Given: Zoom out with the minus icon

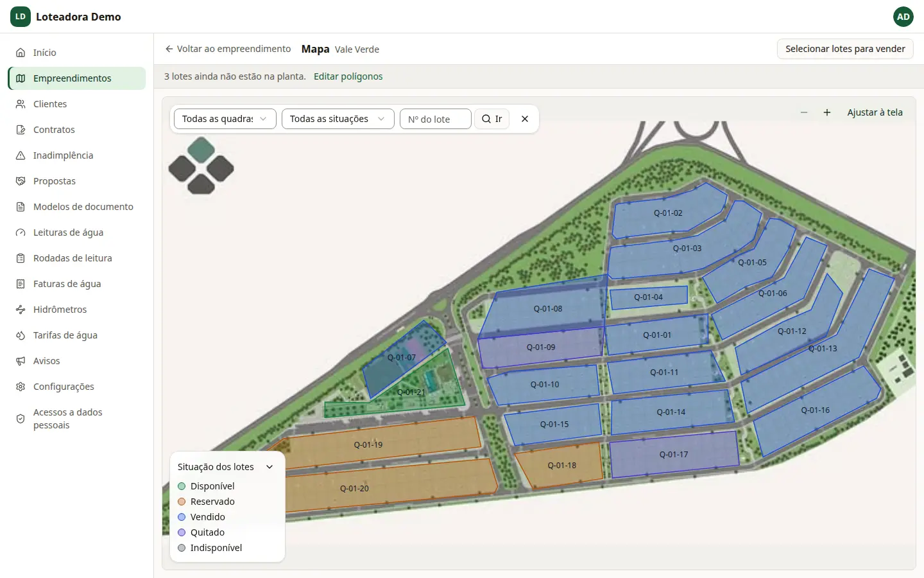Looking at the screenshot, I should tap(804, 112).
